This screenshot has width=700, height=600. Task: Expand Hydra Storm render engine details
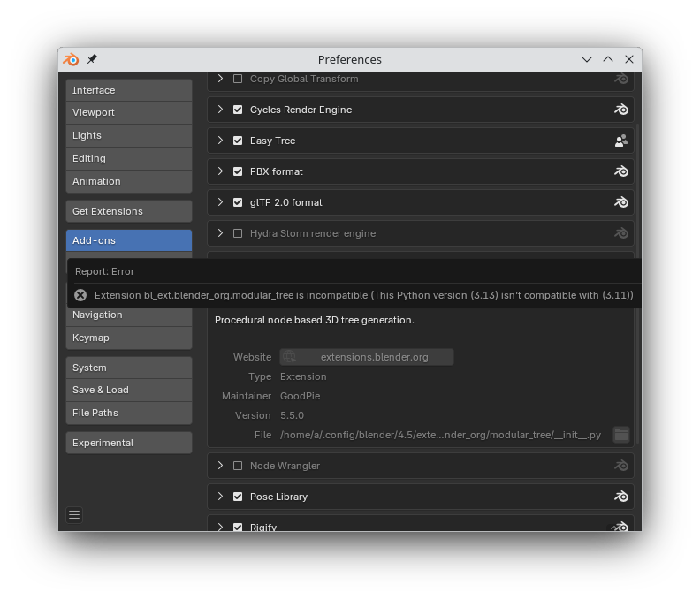(220, 232)
